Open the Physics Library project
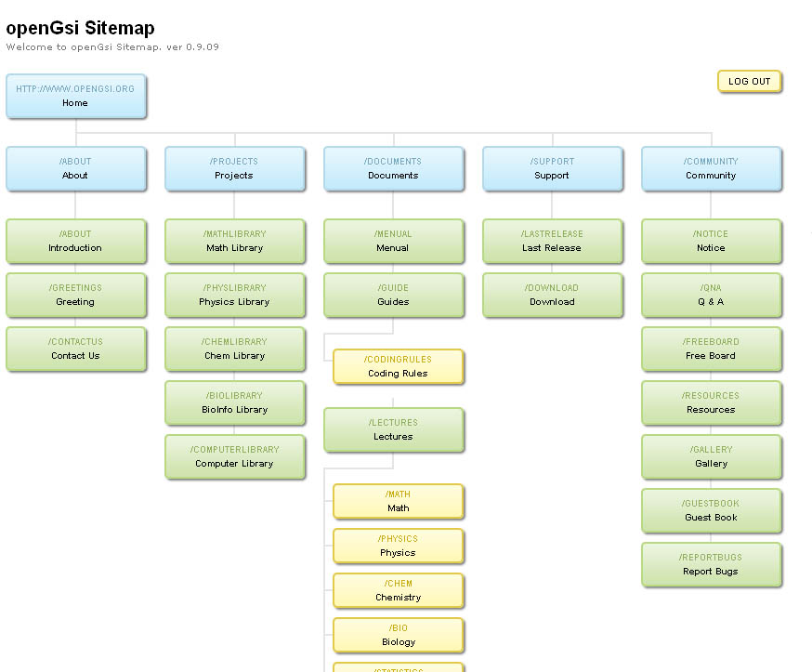Image resolution: width=812 pixels, height=672 pixels. [x=235, y=295]
